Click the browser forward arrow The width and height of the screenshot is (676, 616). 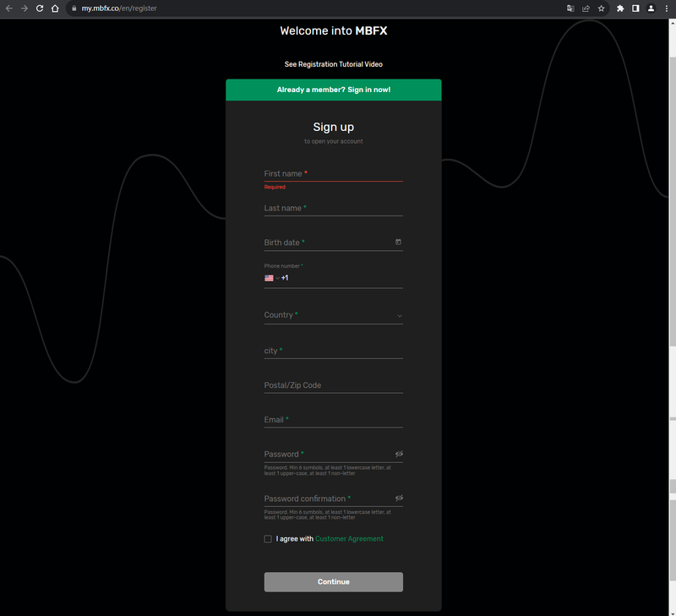tap(25, 8)
